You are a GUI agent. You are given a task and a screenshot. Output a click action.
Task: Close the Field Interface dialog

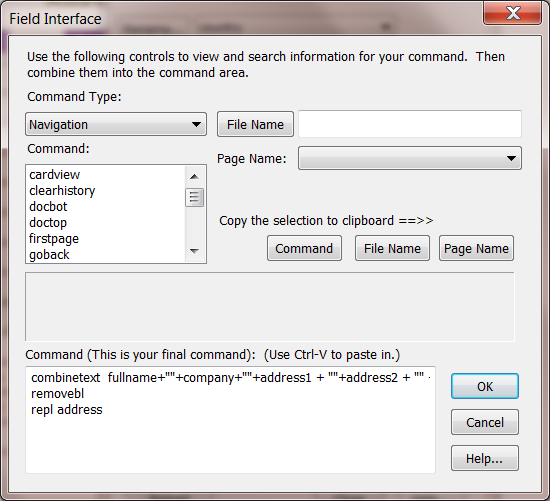pyautogui.click(x=513, y=13)
